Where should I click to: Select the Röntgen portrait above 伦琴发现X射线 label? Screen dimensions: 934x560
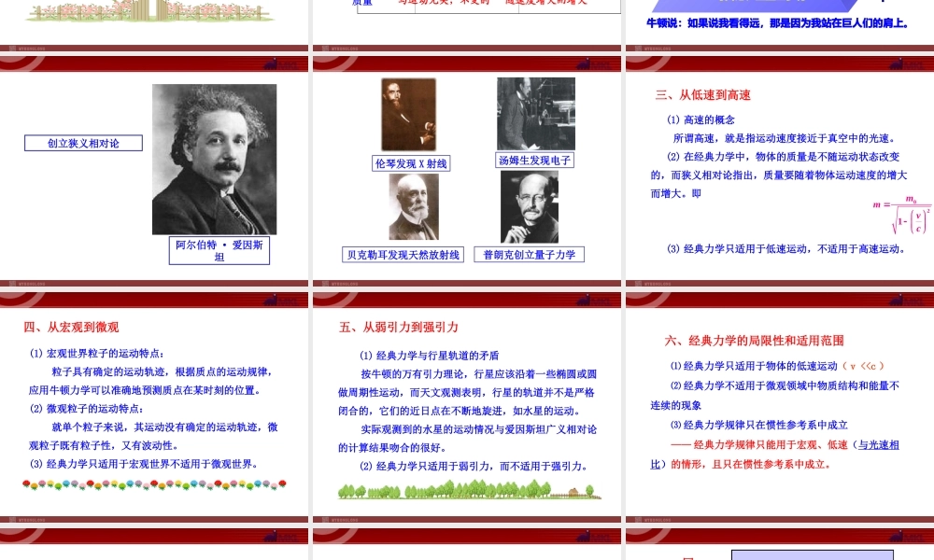click(x=408, y=112)
